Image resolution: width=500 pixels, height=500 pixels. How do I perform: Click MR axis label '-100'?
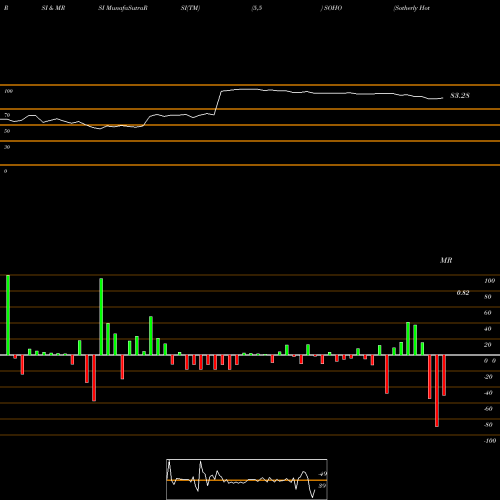click(x=490, y=441)
